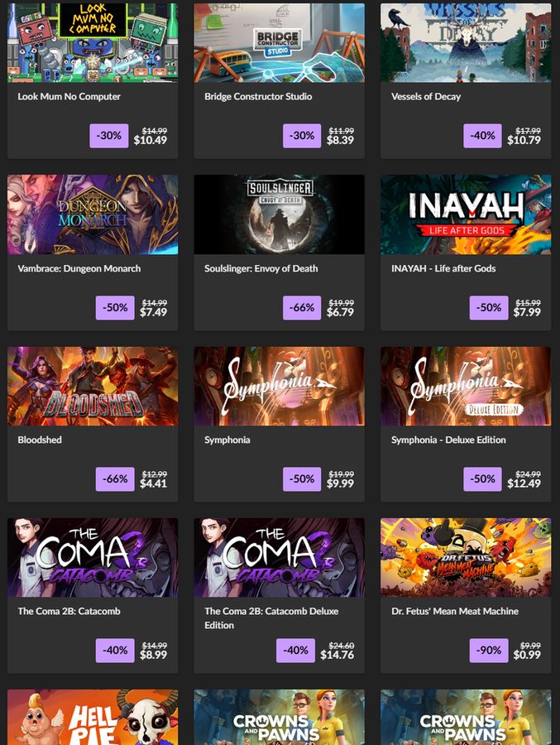Select the Symphonia Deluxe Edition cover image

click(466, 387)
